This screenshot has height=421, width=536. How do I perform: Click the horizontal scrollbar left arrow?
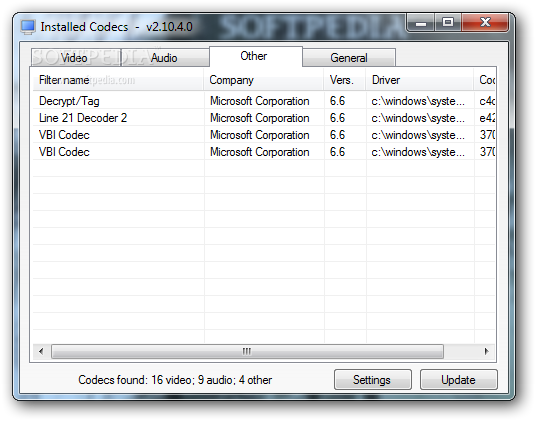(x=41, y=351)
